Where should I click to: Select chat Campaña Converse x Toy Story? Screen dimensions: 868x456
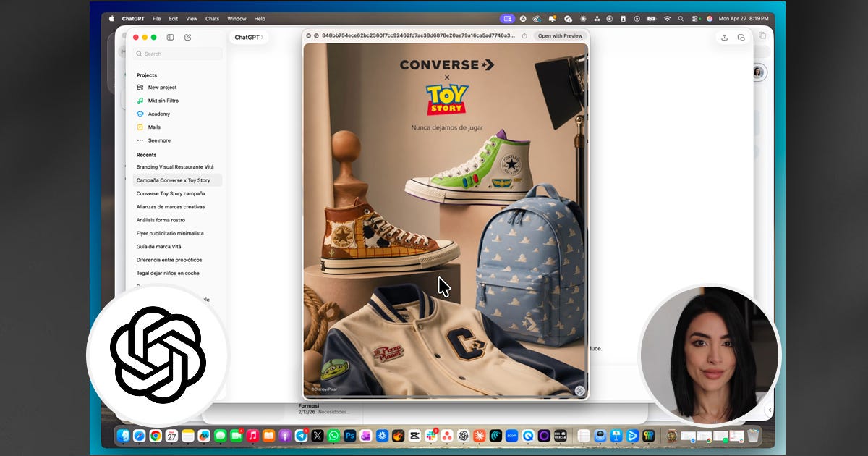tap(177, 180)
